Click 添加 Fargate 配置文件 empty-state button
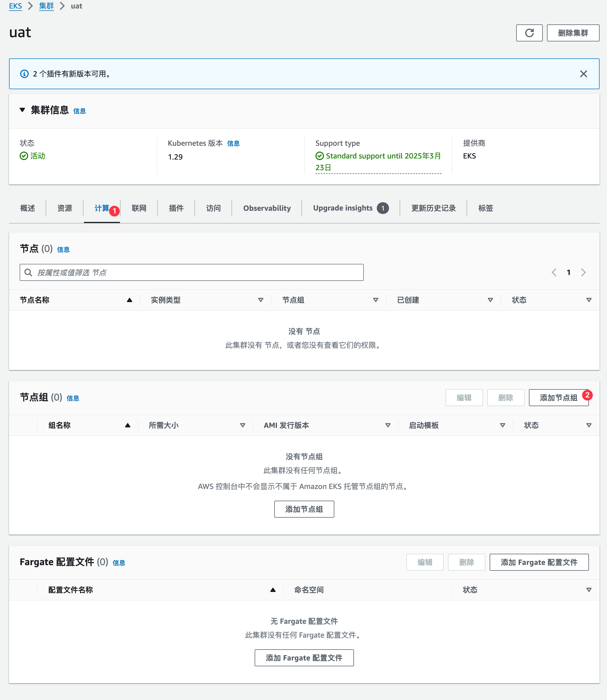This screenshot has height=700, width=607. [x=304, y=658]
